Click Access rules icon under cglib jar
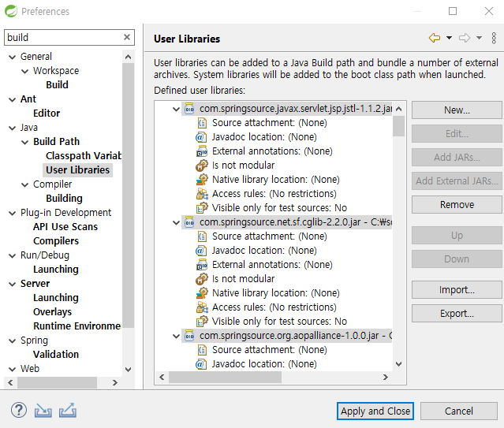The height and width of the screenshot is (428, 504). coord(202,307)
